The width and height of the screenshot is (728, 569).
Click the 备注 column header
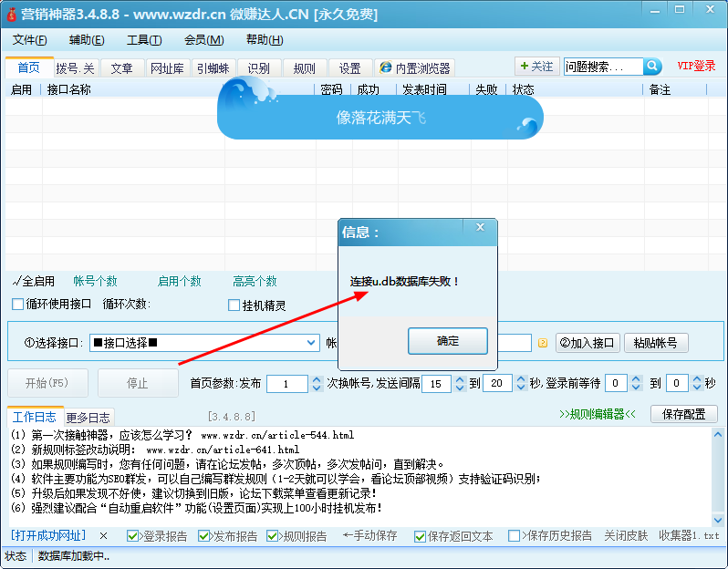pos(660,89)
